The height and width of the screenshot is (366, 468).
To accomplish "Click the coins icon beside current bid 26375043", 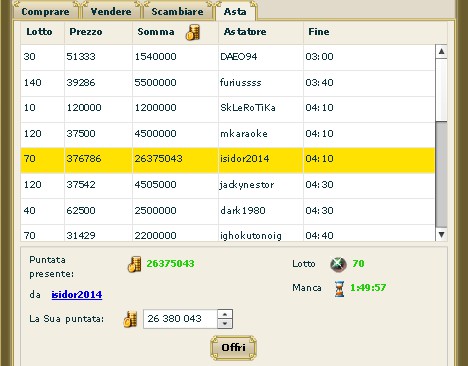I will coord(134,264).
